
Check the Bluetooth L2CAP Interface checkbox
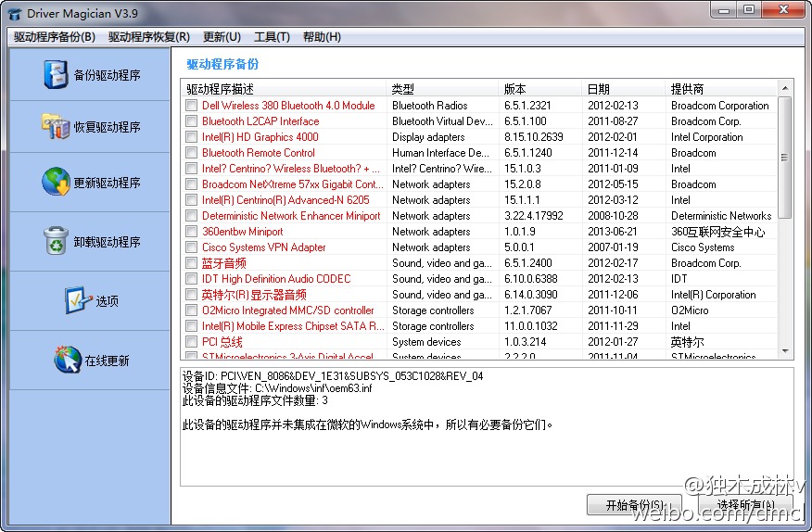pyautogui.click(x=192, y=121)
